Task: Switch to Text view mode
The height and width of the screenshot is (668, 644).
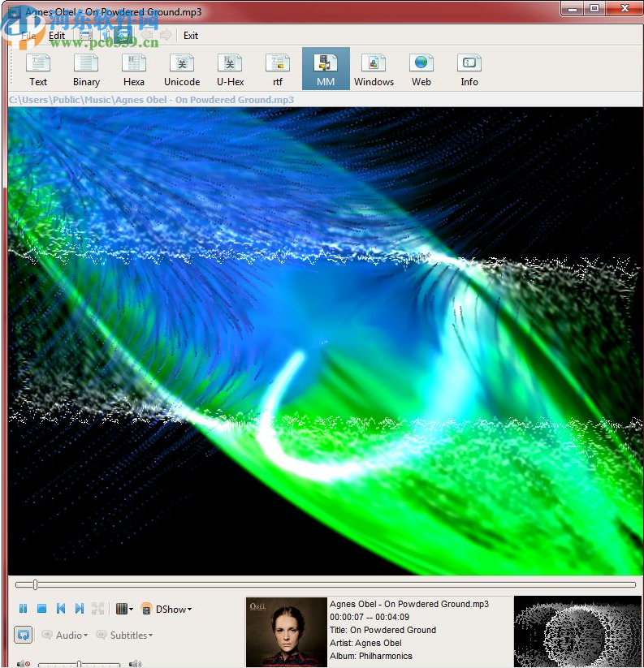Action: [x=38, y=69]
